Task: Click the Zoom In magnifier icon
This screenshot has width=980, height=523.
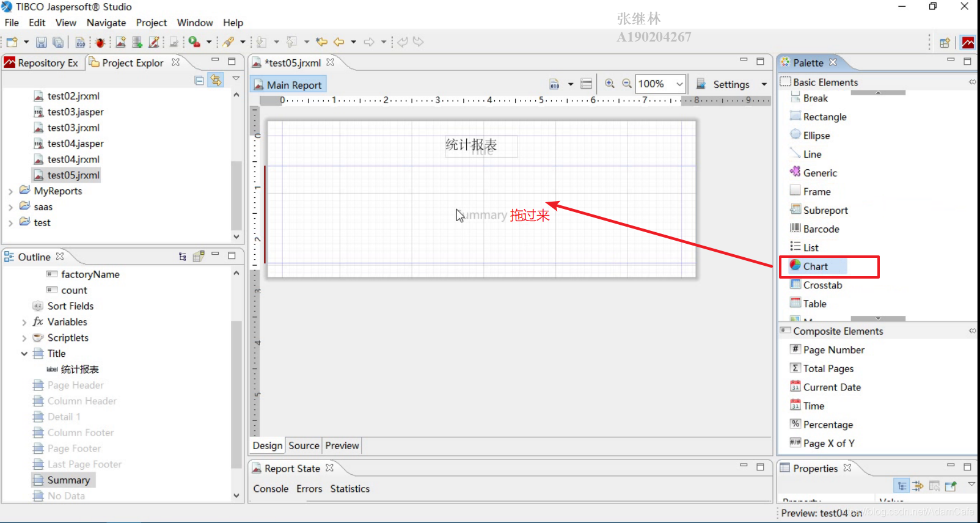Action: (610, 84)
